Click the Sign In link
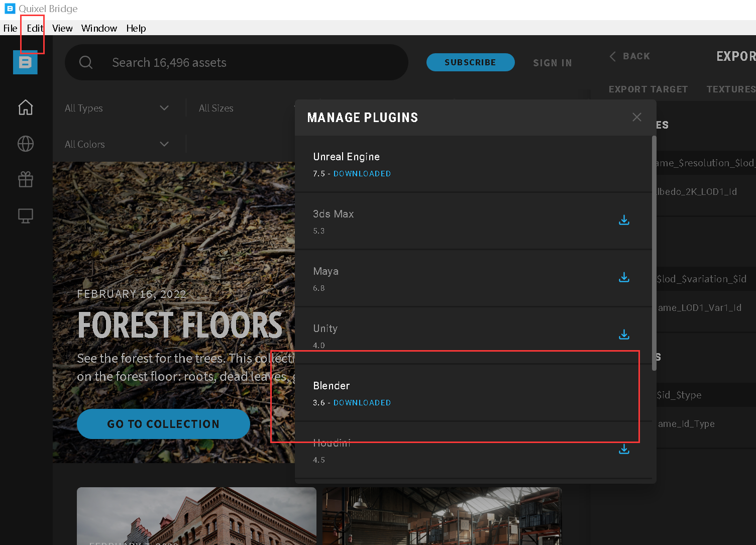The width and height of the screenshot is (756, 545). point(553,63)
